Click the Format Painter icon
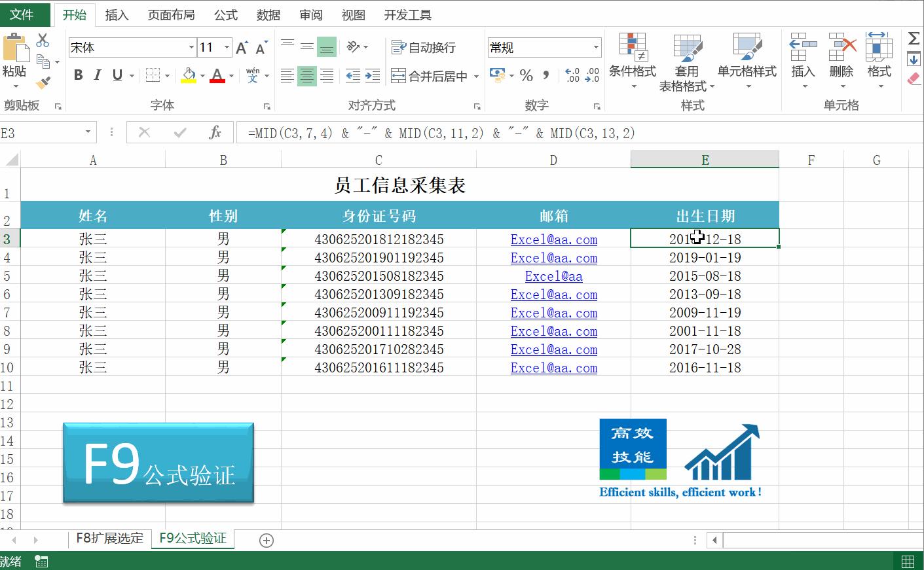Screen dimensions: 924x570 pos(43,82)
